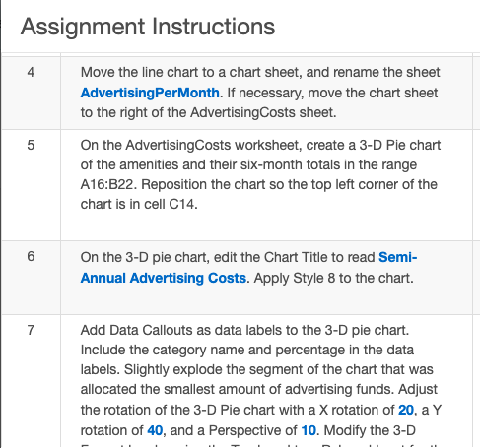Viewport: 480px width, 448px height.
Task: Click the blue X rotation value 20
Action: coord(406,410)
